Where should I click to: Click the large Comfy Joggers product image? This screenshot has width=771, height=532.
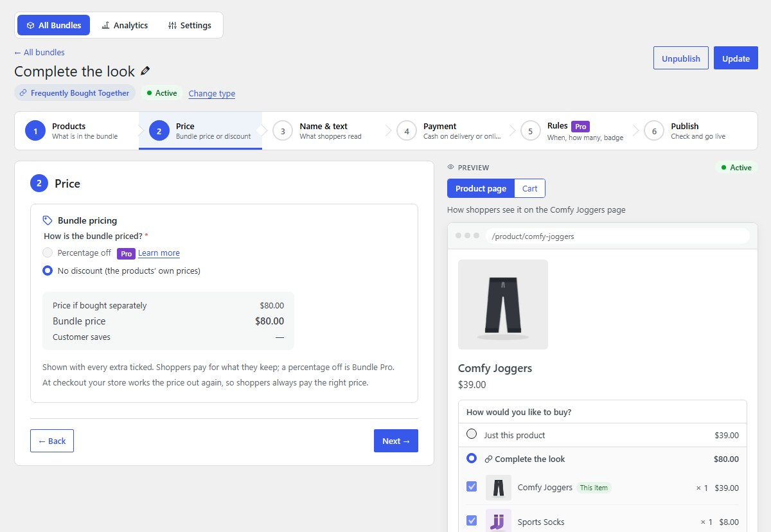[x=503, y=305]
